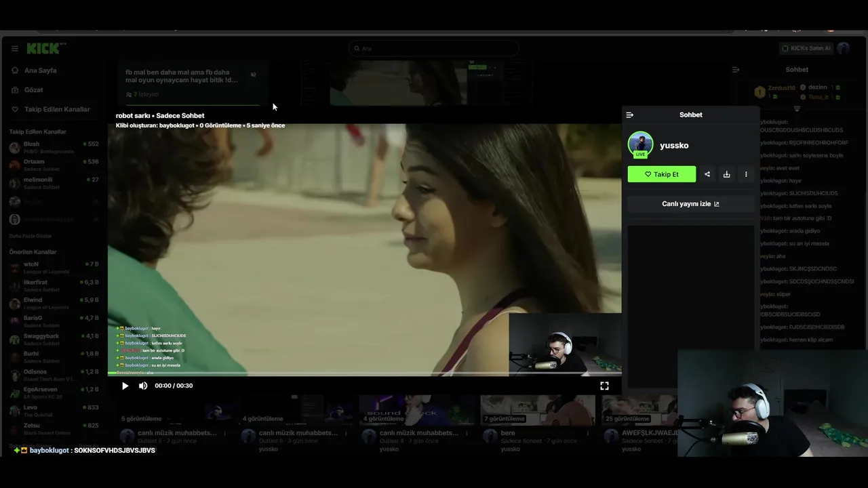868x488 pixels.
Task: Click Zerdust18 top gifter name
Action: [x=781, y=88]
